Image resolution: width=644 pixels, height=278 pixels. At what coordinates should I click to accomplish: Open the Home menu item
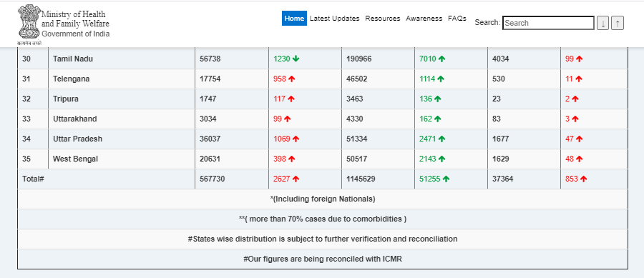tap(294, 19)
